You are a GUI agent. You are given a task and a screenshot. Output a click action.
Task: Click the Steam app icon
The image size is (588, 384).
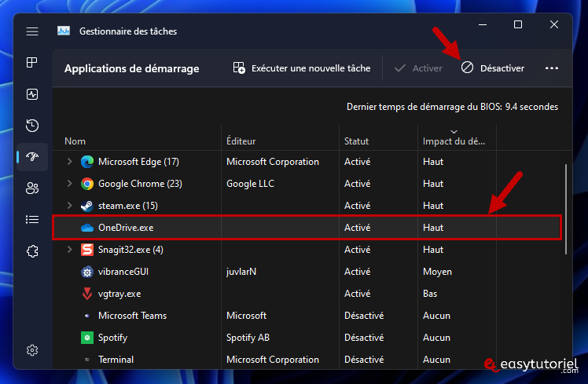pyautogui.click(x=87, y=206)
